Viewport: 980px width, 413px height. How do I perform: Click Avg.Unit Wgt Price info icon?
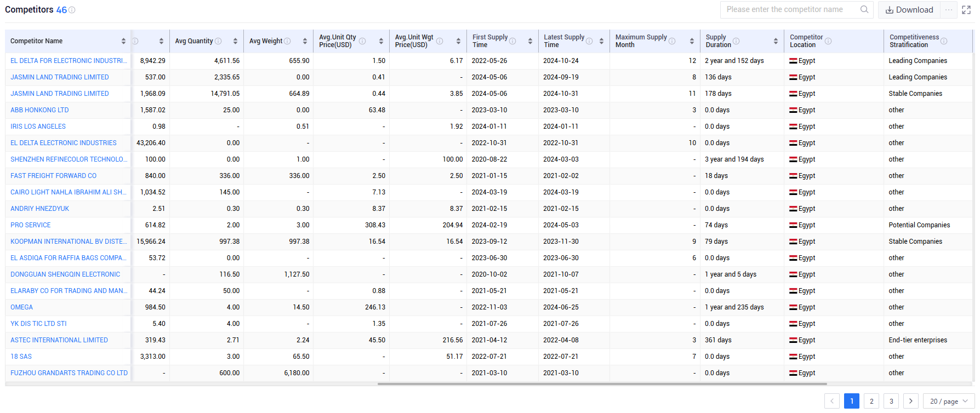click(x=440, y=41)
